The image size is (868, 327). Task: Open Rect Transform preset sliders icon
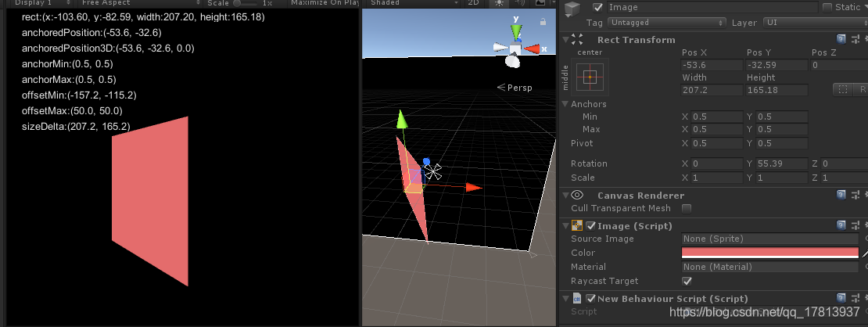[x=855, y=39]
